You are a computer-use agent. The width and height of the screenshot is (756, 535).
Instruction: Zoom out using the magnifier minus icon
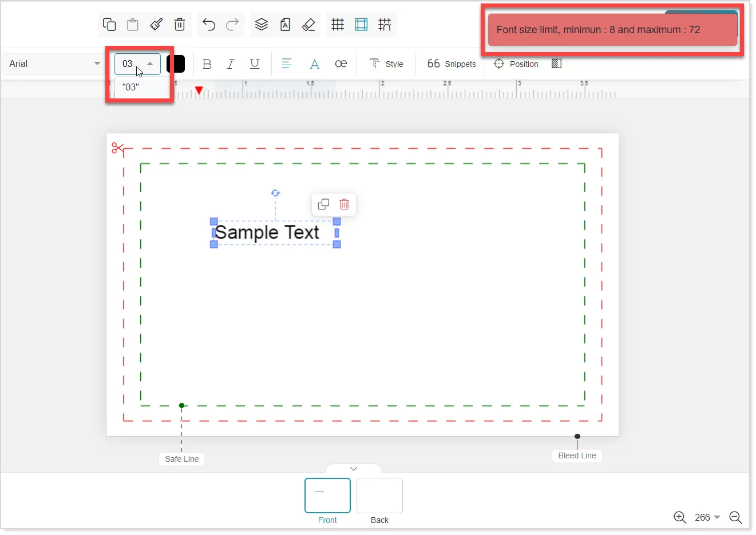pyautogui.click(x=735, y=517)
